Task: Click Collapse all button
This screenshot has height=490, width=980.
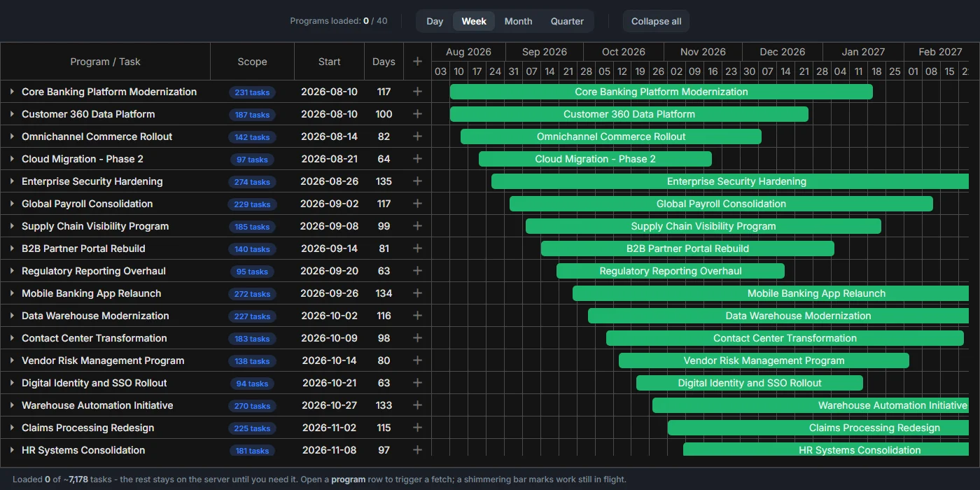Action: point(656,21)
